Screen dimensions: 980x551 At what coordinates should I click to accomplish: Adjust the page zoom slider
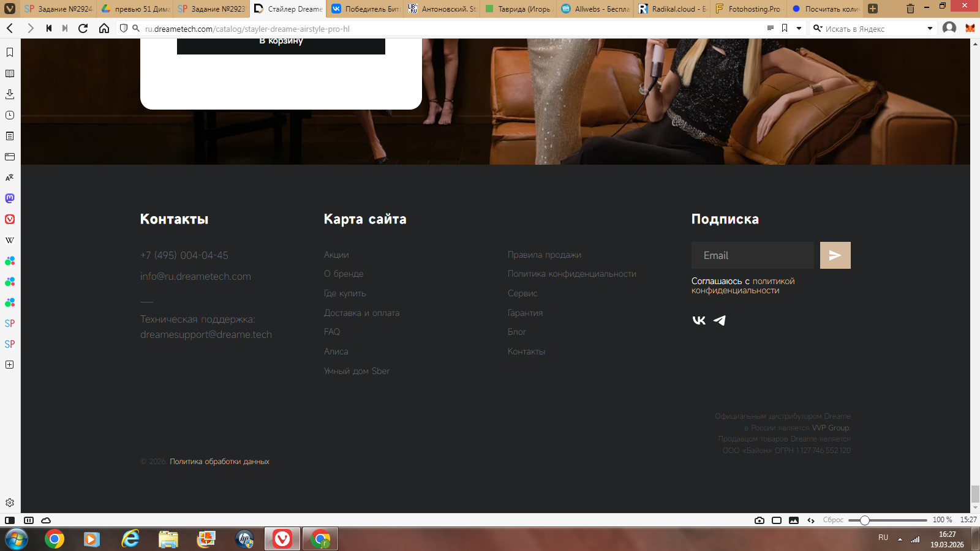[864, 520]
